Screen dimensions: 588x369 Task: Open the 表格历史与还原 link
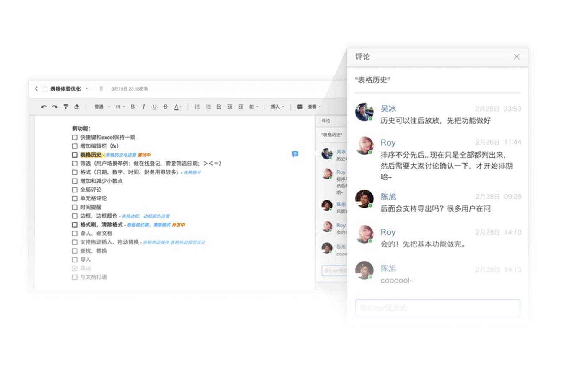point(121,155)
